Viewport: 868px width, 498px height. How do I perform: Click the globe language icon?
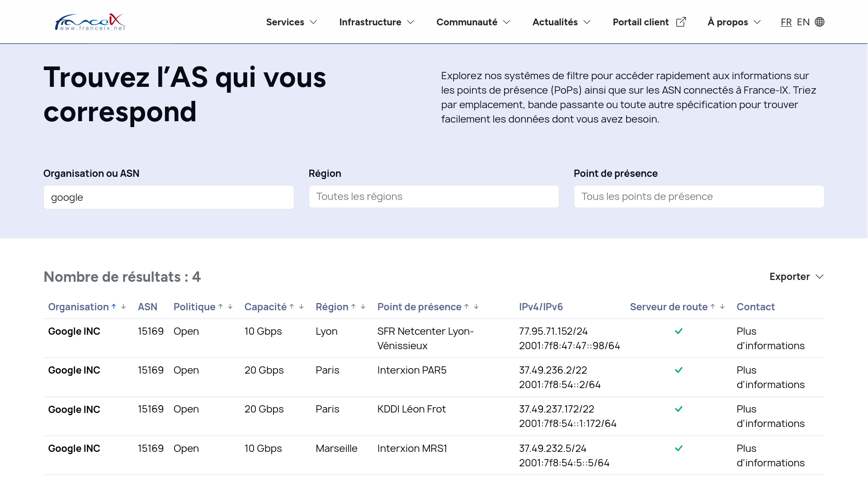click(x=820, y=22)
